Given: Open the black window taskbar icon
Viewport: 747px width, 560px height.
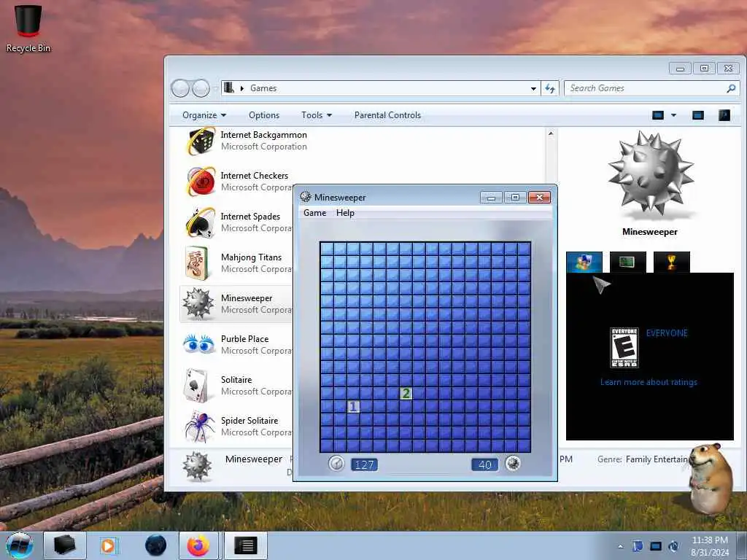Looking at the screenshot, I should (246, 545).
